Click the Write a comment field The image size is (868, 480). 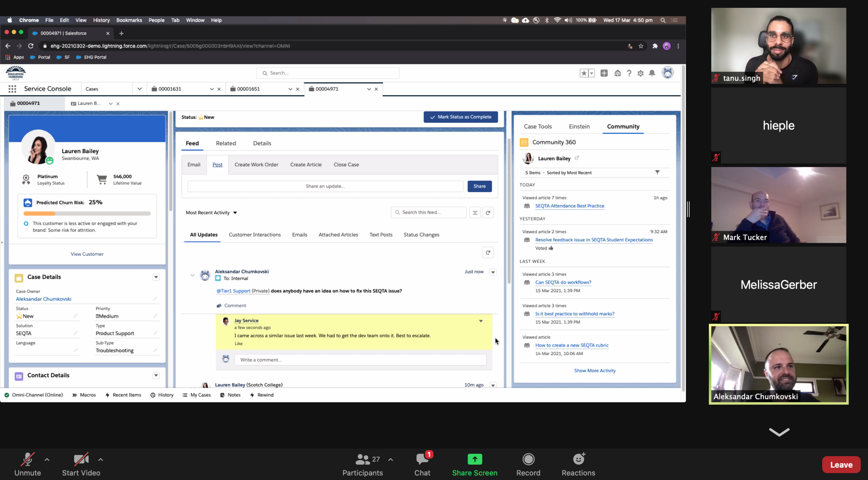(360, 360)
